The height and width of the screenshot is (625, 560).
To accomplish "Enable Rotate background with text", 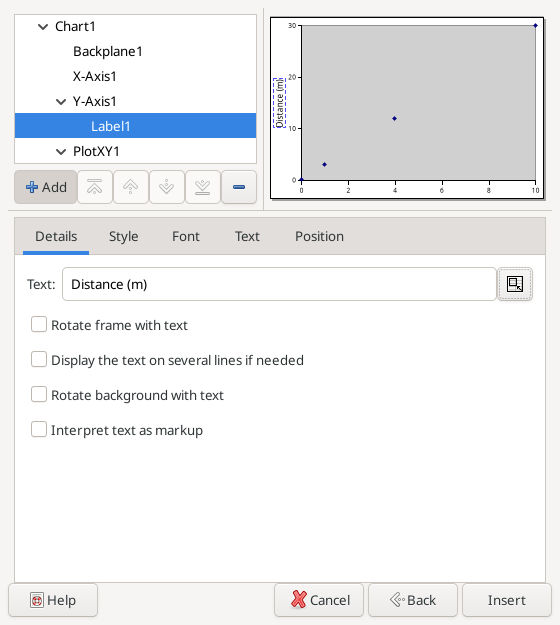I will click(x=39, y=395).
